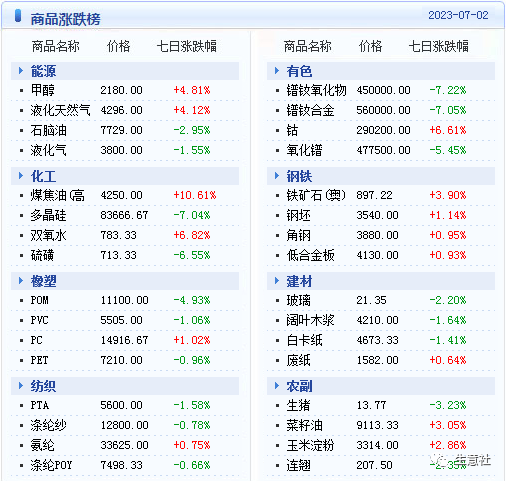Select commodity 生猪

pos(298,405)
